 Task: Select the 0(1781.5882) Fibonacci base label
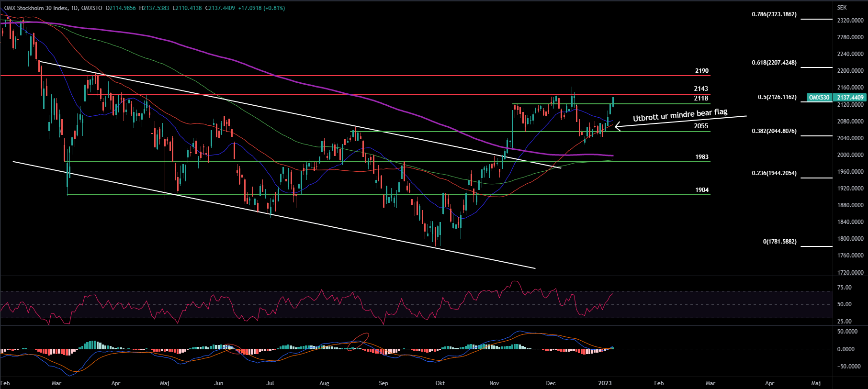(779, 242)
